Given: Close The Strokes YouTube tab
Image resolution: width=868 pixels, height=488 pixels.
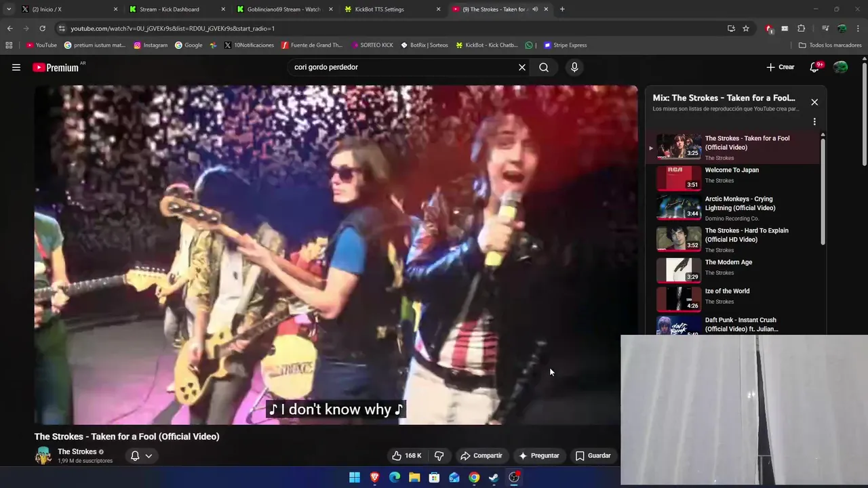Looking at the screenshot, I should click(x=546, y=9).
